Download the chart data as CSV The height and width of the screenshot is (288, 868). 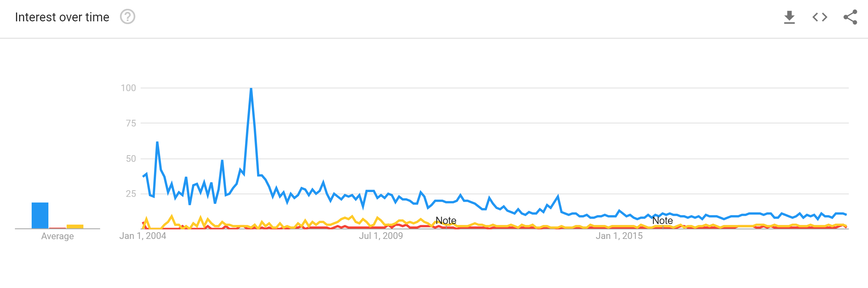tap(789, 17)
